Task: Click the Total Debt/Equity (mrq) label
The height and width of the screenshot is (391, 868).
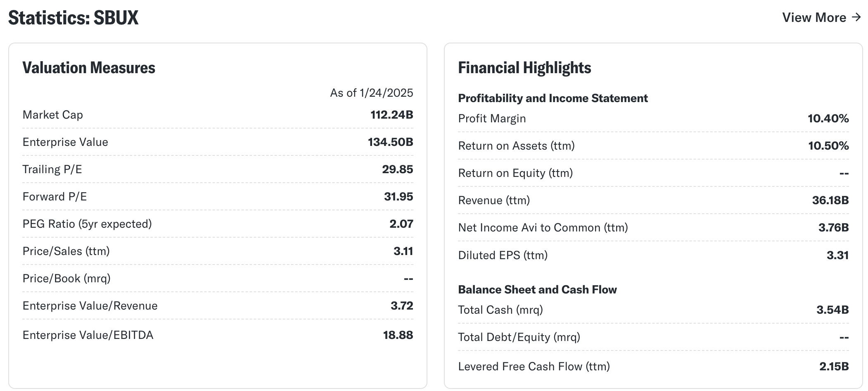Action: pyautogui.click(x=519, y=337)
